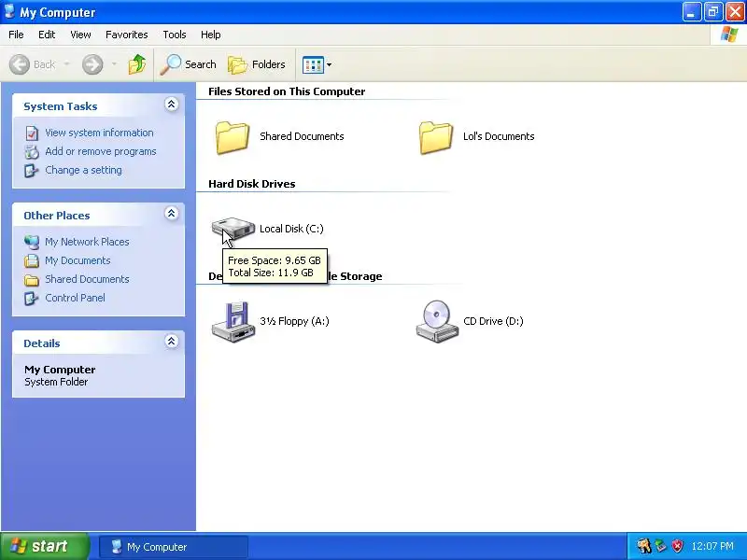Click the Search magnifier toolbar button
Viewport: 747px width, 560px height.
pos(189,64)
